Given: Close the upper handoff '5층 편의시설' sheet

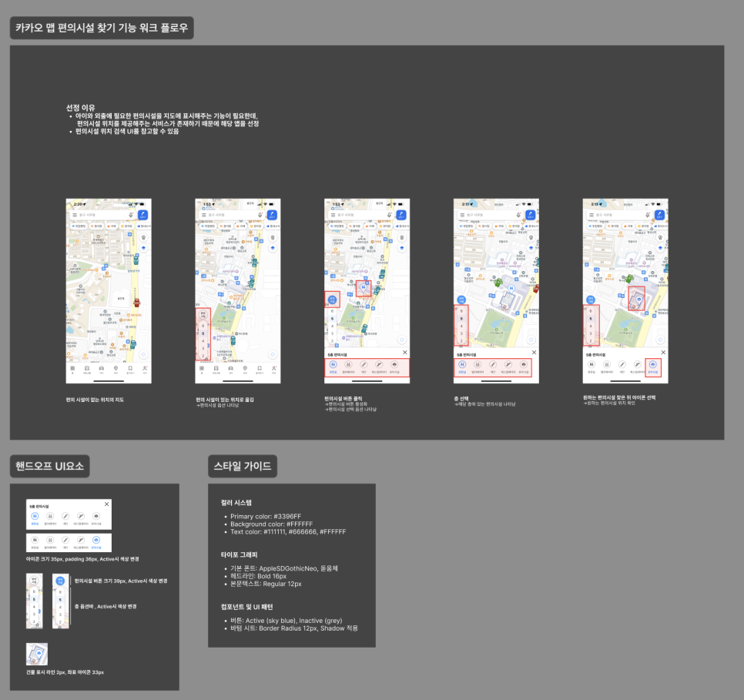Looking at the screenshot, I should (107, 504).
